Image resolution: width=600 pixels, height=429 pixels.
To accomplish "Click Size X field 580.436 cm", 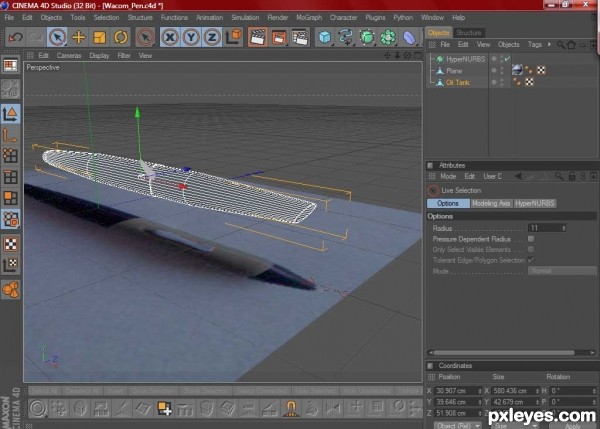I will pos(513,391).
